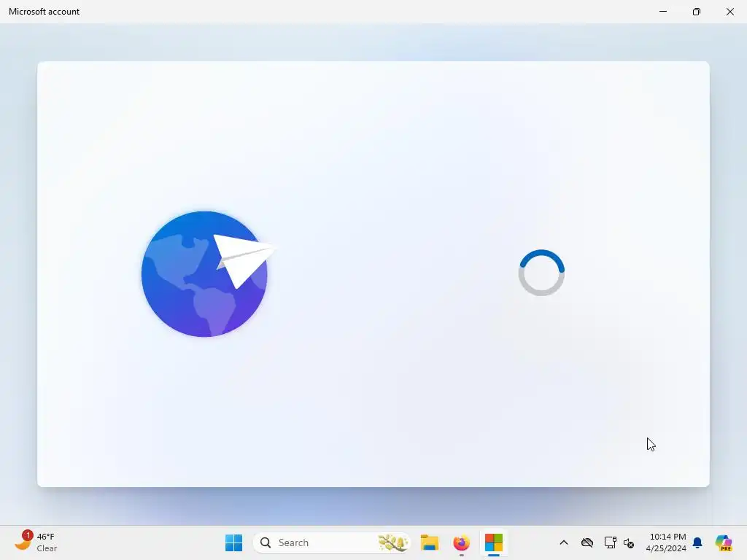The width and height of the screenshot is (747, 560).
Task: Click the taskbar Search box
Action: coord(332,542)
